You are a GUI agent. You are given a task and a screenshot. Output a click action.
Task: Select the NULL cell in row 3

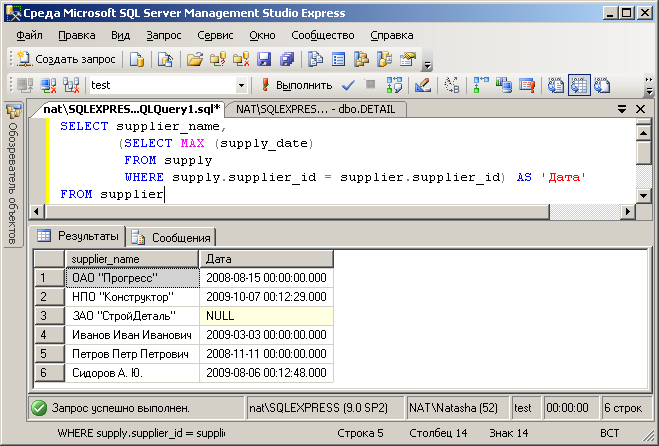coord(266,316)
